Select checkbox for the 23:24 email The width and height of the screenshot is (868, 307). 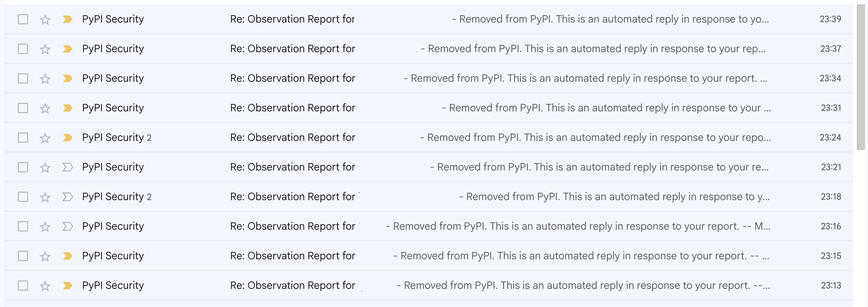[23, 138]
